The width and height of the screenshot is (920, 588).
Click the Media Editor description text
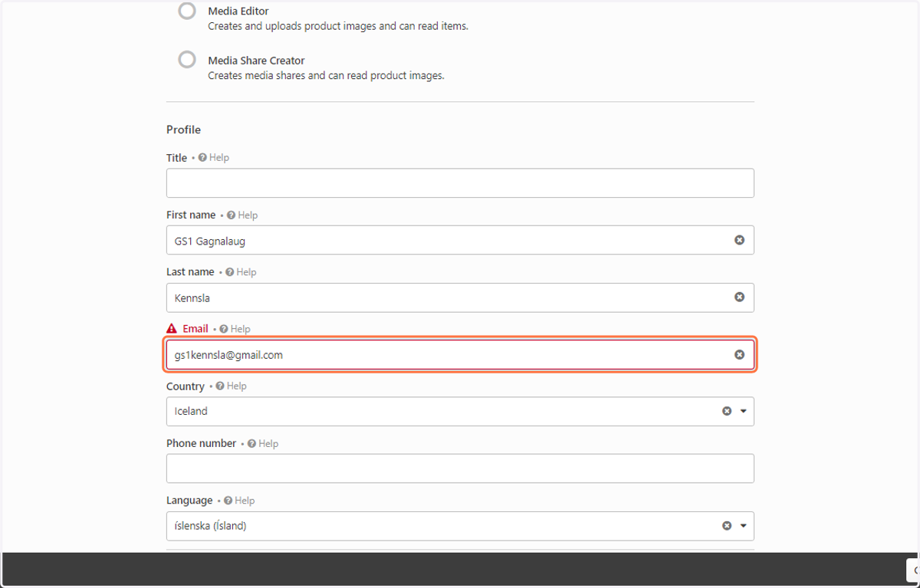pyautogui.click(x=338, y=26)
